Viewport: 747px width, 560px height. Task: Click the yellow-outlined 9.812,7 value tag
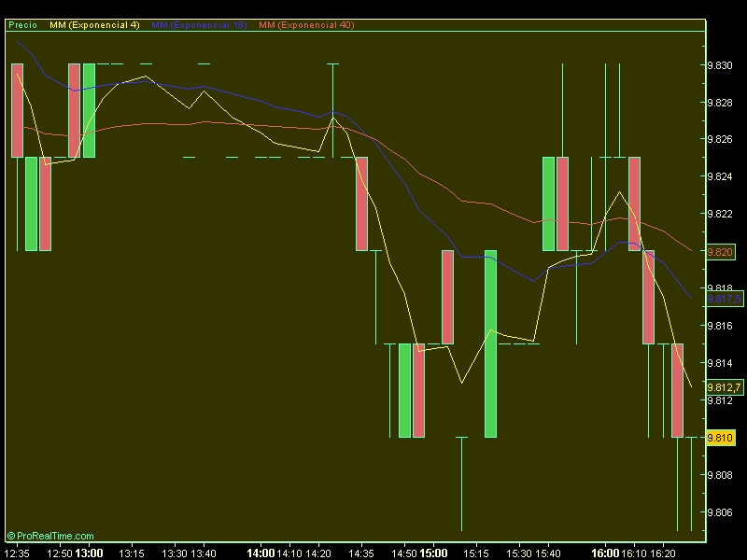click(x=725, y=387)
